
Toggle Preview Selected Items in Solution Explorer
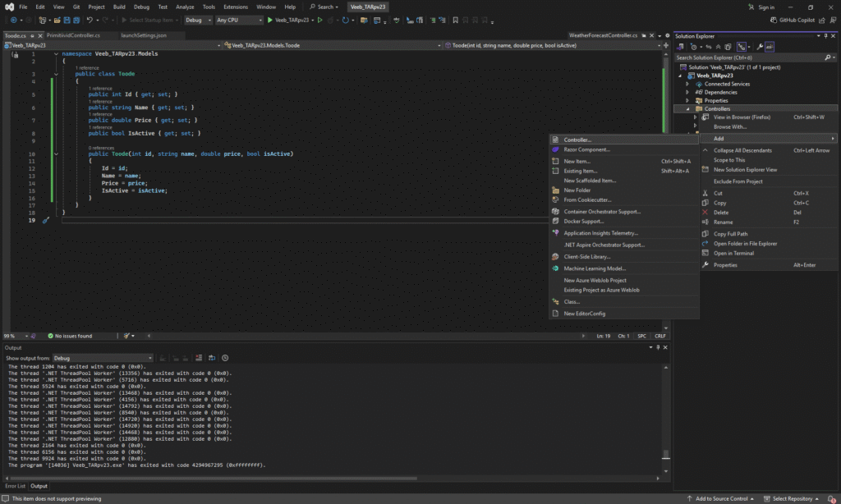pyautogui.click(x=770, y=47)
